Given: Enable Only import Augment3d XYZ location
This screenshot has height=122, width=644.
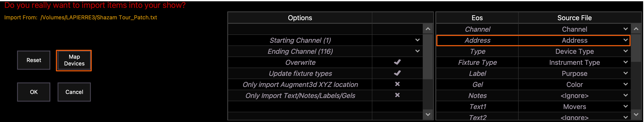Looking at the screenshot, I should pyautogui.click(x=397, y=84).
